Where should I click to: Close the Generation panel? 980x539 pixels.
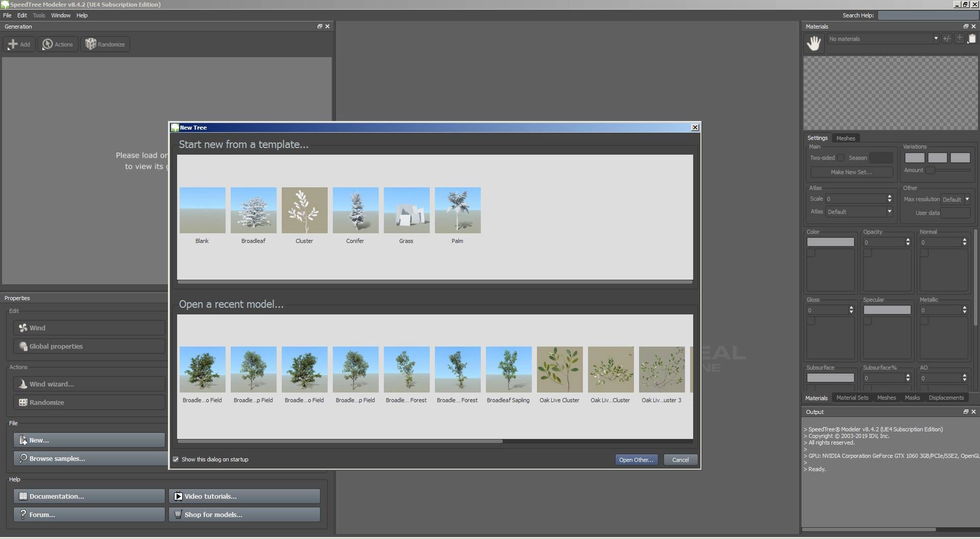(328, 27)
